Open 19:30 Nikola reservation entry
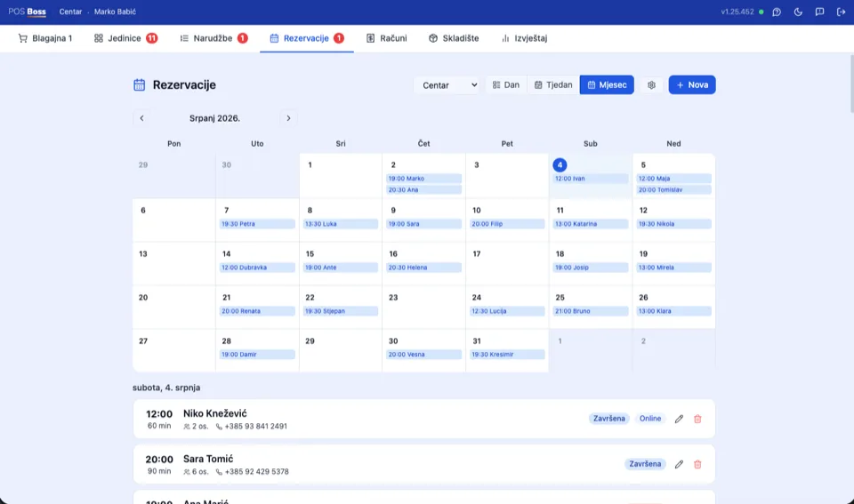 tap(673, 224)
